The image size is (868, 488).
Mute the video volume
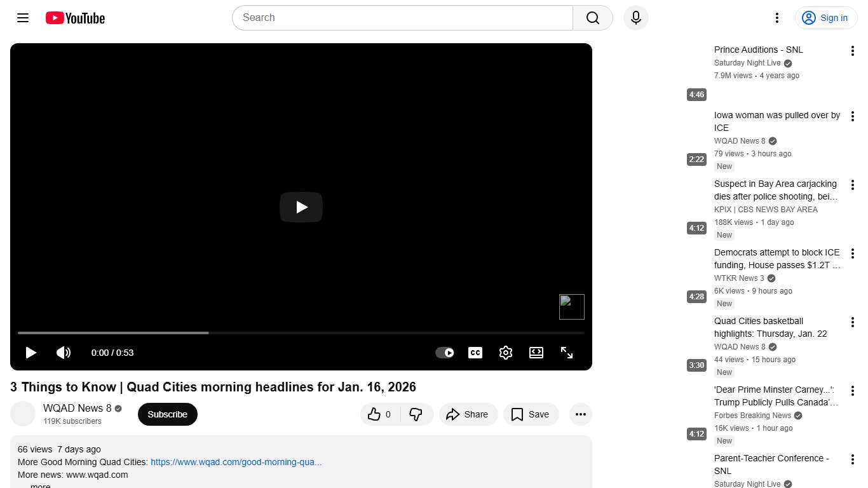(64, 353)
